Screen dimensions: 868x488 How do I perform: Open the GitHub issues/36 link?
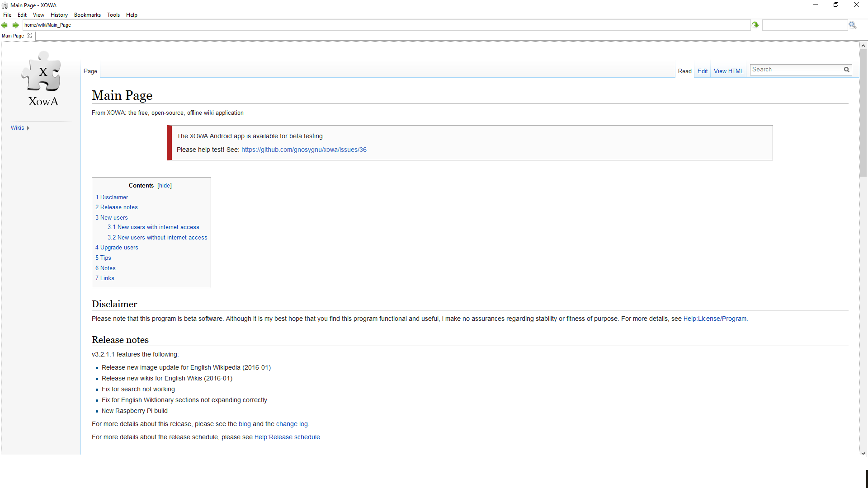(304, 150)
